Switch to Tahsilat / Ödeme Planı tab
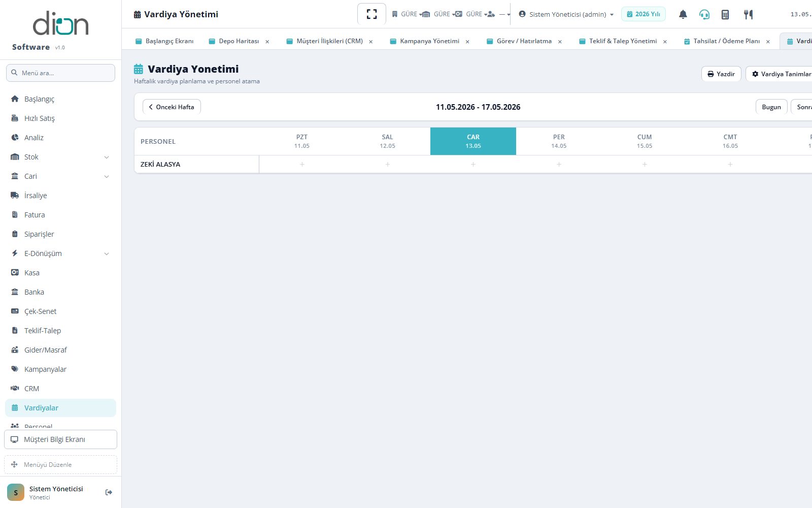The image size is (812, 508). pyautogui.click(x=722, y=41)
